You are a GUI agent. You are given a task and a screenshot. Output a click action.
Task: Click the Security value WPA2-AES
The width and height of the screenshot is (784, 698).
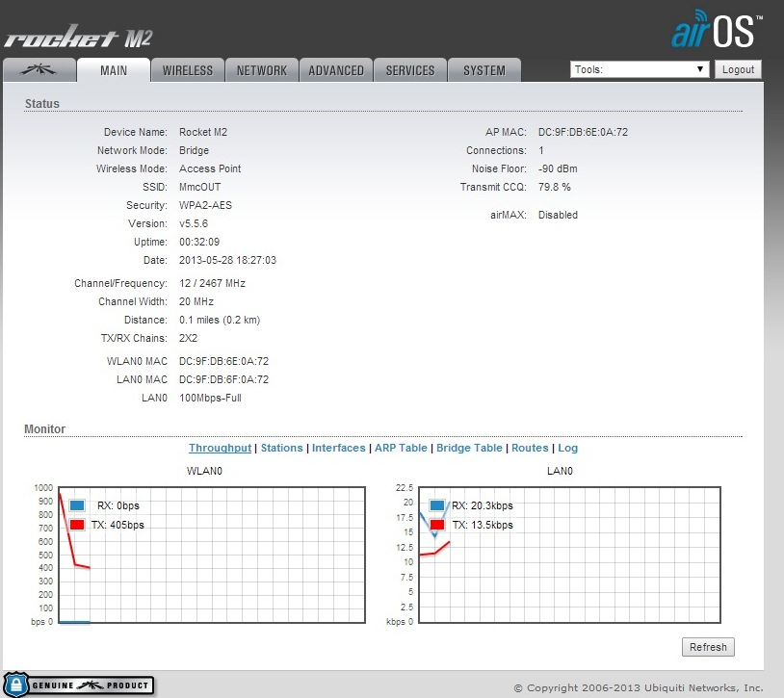(205, 205)
